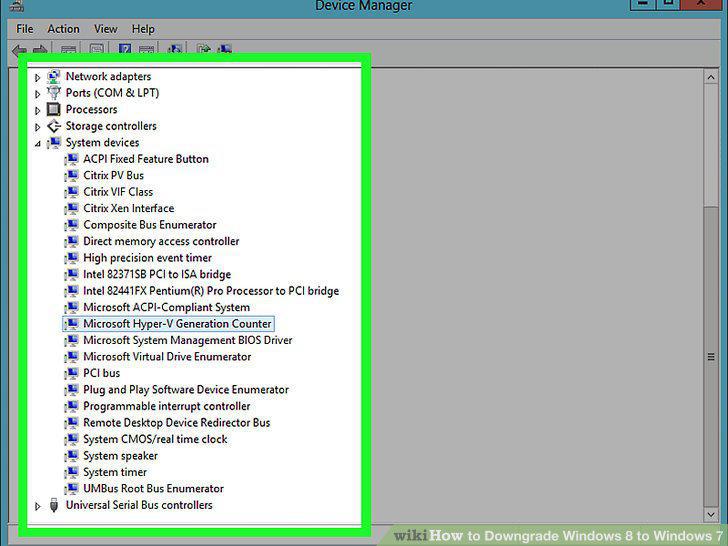Image resolution: width=728 pixels, height=546 pixels.
Task: Click the device icon beside System CMOS/real time clock
Action: click(x=72, y=439)
